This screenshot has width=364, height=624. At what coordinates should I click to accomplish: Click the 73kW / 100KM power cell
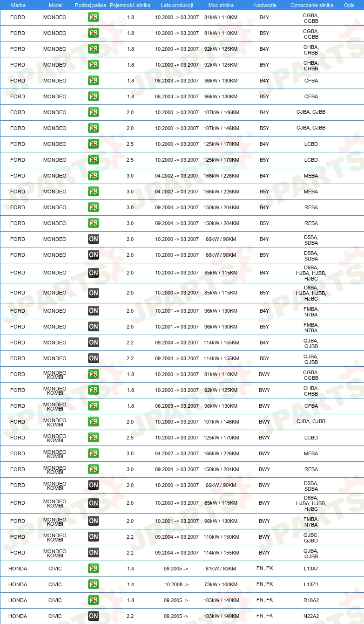221,585
